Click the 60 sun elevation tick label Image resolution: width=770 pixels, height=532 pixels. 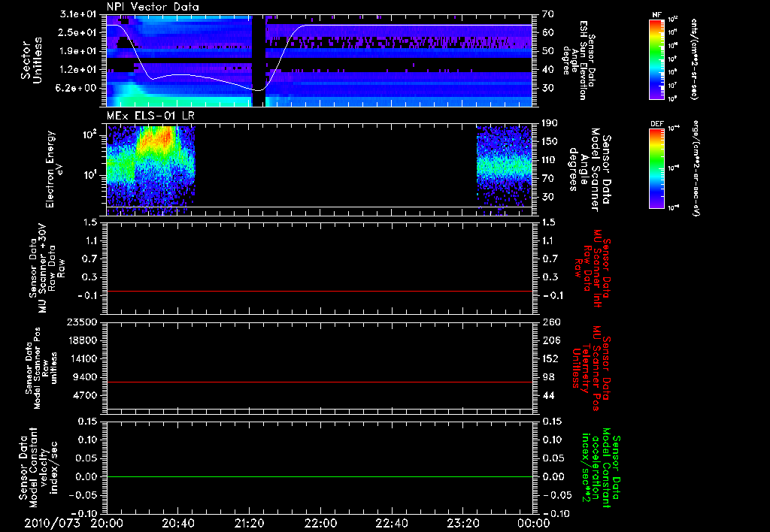547,32
